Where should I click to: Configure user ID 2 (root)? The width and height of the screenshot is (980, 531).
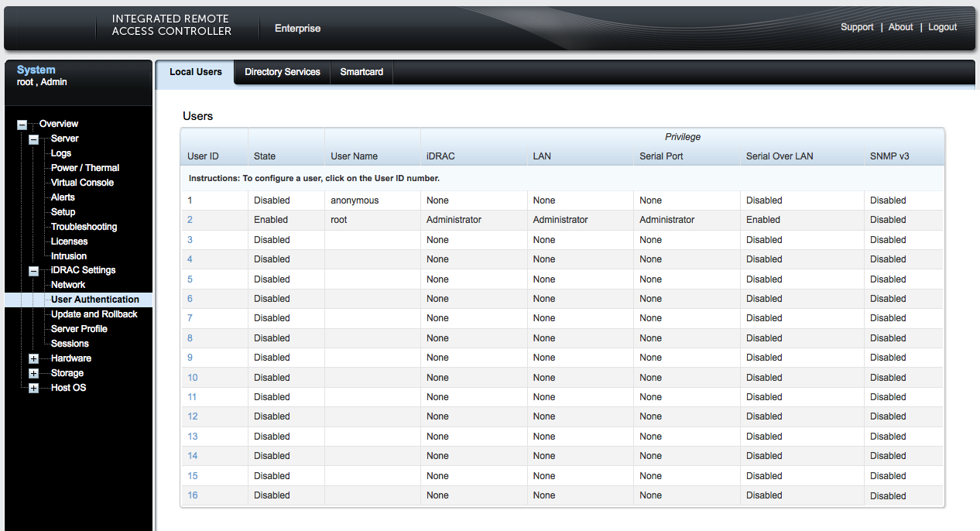190,220
